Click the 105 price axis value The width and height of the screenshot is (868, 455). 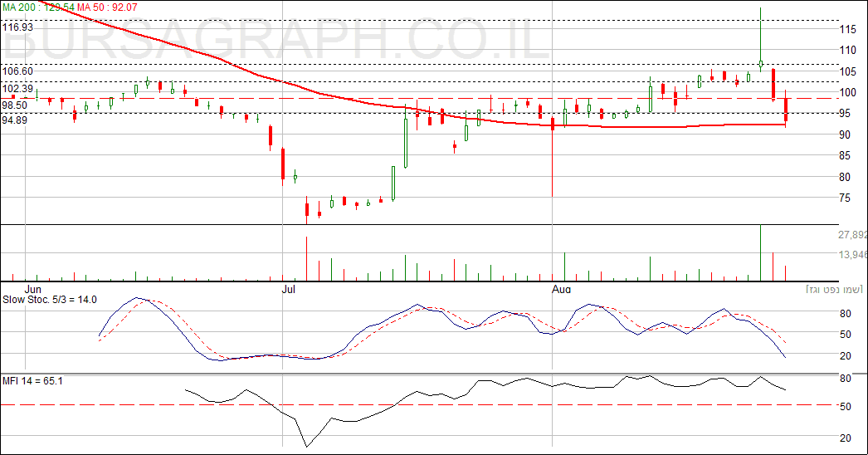847,71
